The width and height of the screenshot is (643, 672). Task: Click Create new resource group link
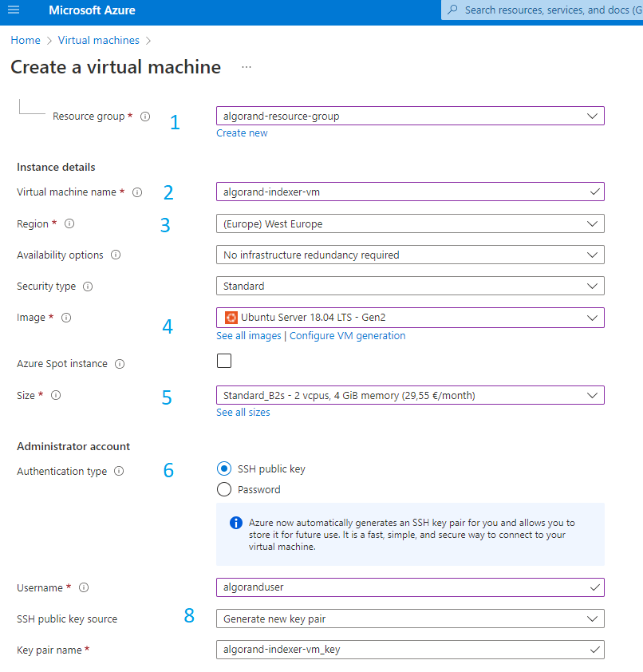pyautogui.click(x=242, y=133)
